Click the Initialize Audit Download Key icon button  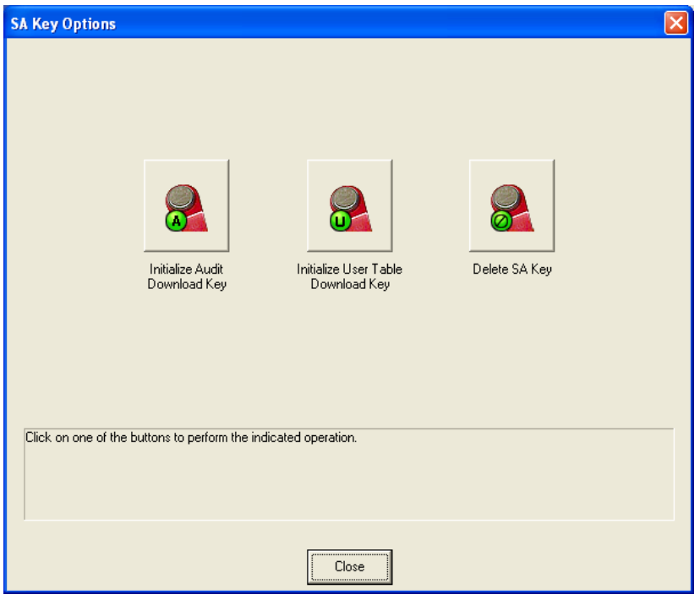[187, 202]
